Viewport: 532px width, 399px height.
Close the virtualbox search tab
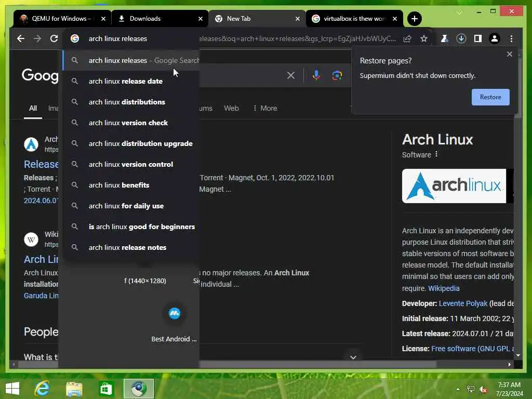tap(395, 19)
